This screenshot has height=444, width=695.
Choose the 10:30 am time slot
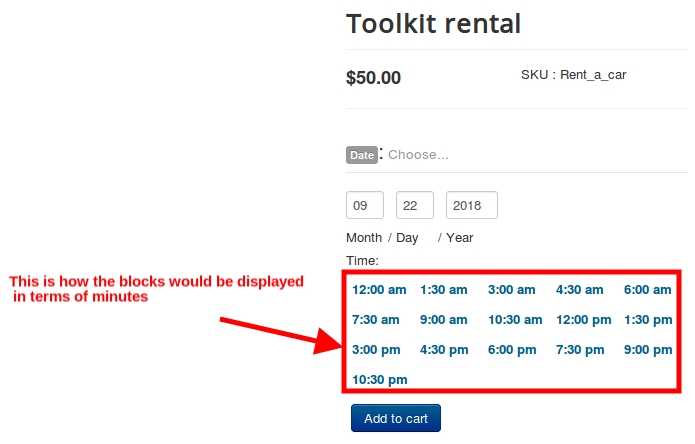[515, 320]
